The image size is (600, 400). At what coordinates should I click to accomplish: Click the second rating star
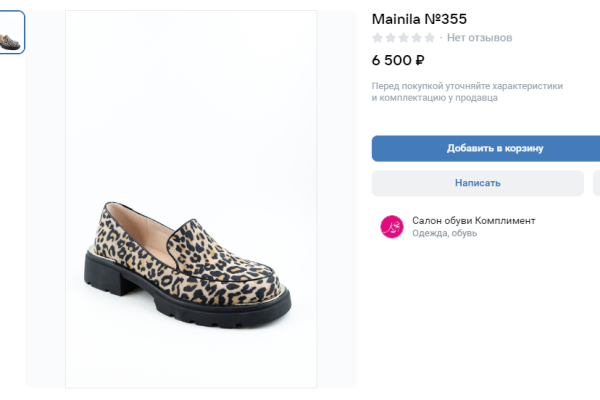coord(391,38)
